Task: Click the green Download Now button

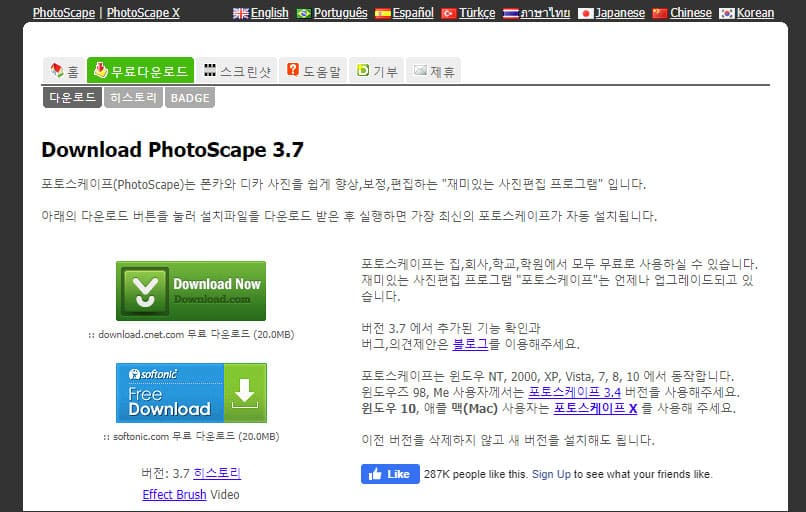Action: pos(191,291)
